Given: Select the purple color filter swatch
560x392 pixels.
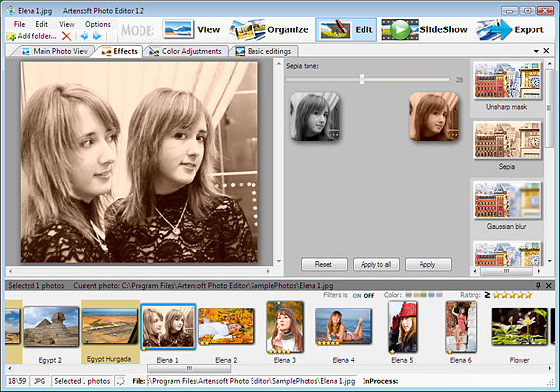Looking at the screenshot, I should coord(439,295).
